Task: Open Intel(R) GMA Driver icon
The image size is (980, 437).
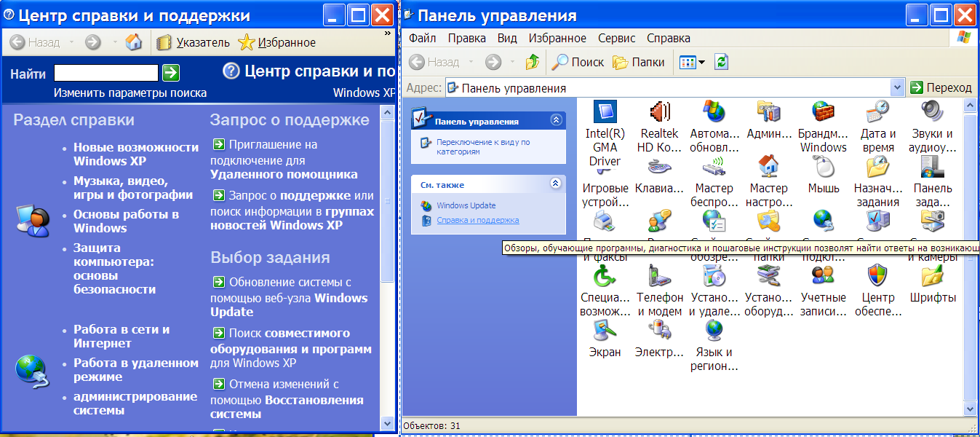Action: [x=605, y=112]
